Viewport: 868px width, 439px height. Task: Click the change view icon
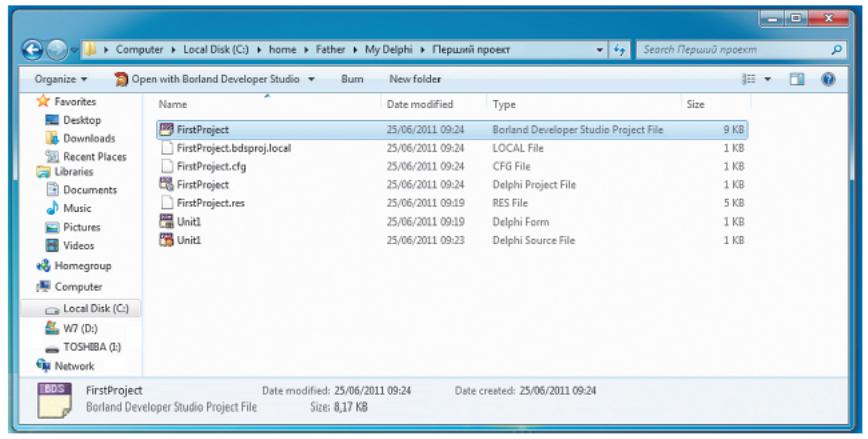pyautogui.click(x=749, y=80)
